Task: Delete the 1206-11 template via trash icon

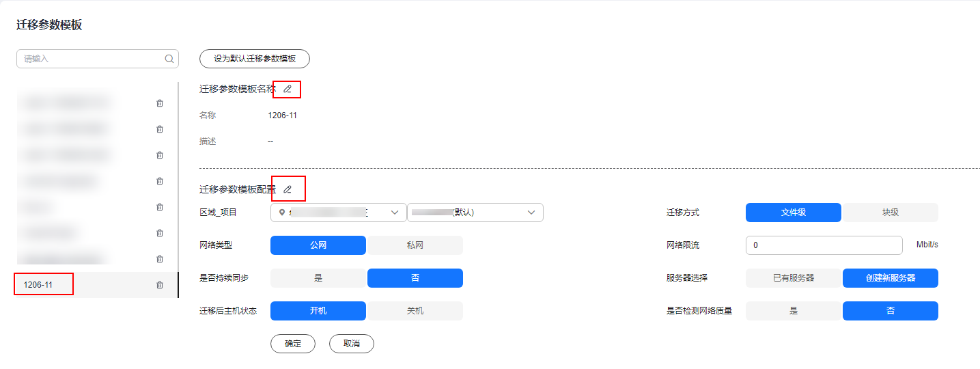Action: tap(160, 285)
